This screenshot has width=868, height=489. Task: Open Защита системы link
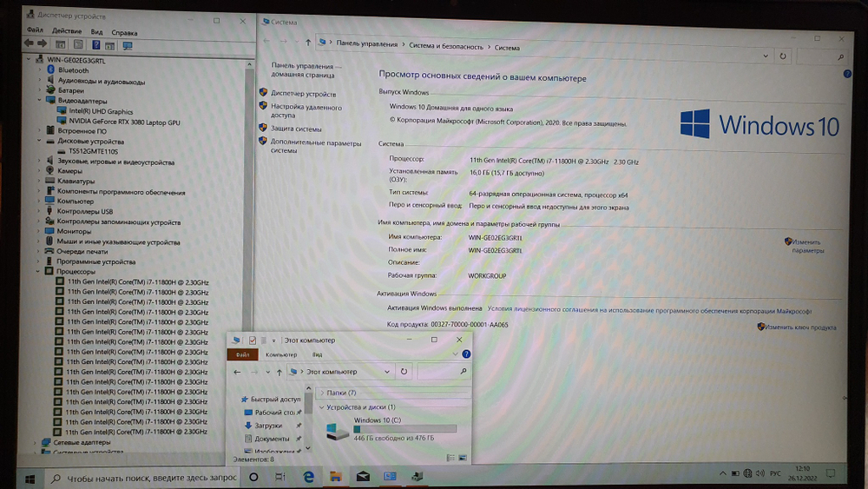[296, 129]
